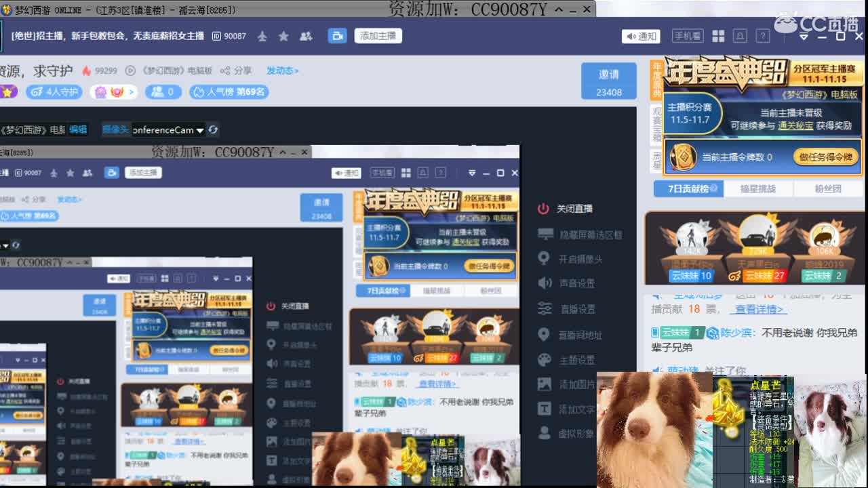The width and height of the screenshot is (868, 488).
Task: Click the 99299 popularity flame counter
Action: tap(100, 70)
